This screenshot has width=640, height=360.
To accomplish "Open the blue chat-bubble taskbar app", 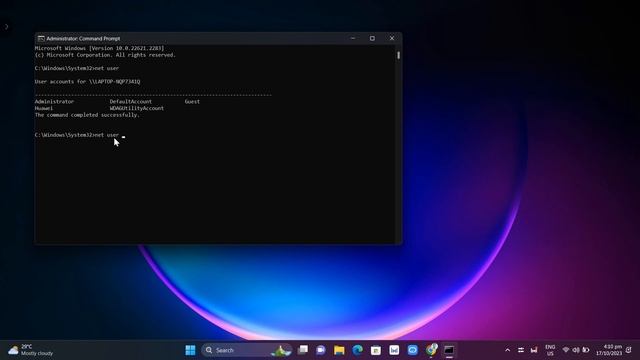I will (413, 350).
